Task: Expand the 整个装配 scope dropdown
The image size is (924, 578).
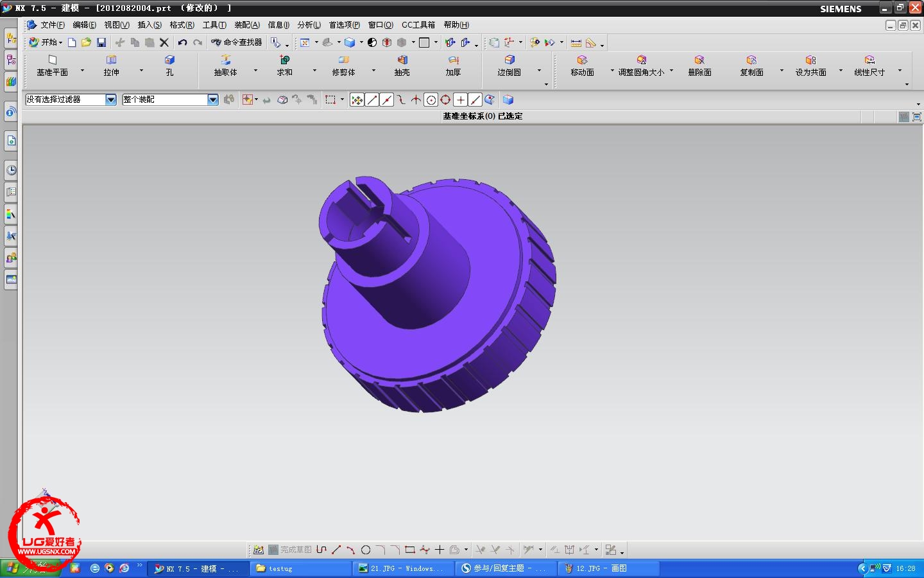Action: [x=213, y=100]
